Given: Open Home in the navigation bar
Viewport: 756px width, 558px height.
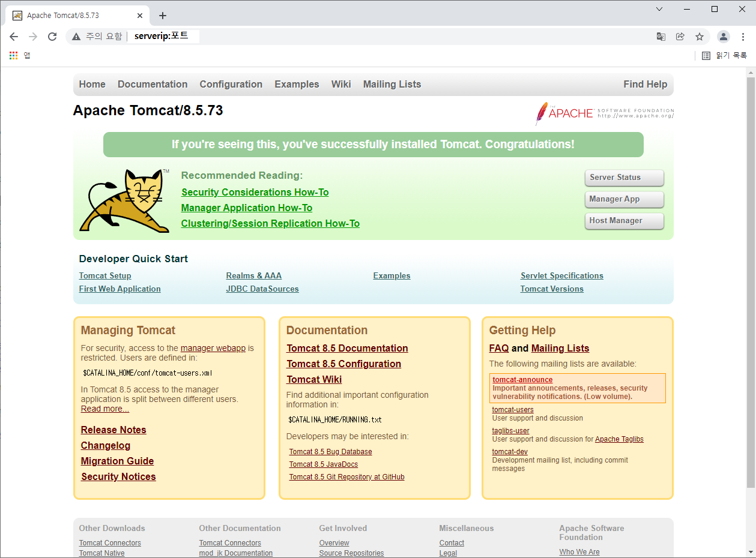Looking at the screenshot, I should 92,85.
